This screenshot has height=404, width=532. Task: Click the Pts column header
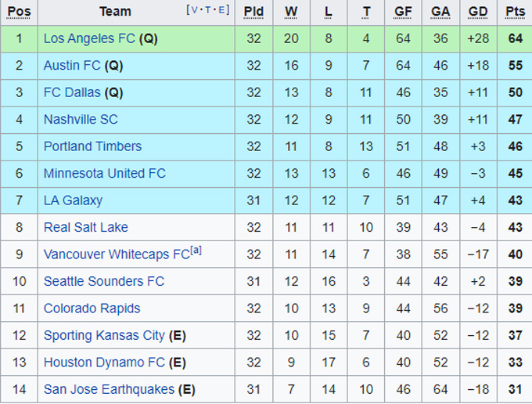tap(515, 12)
